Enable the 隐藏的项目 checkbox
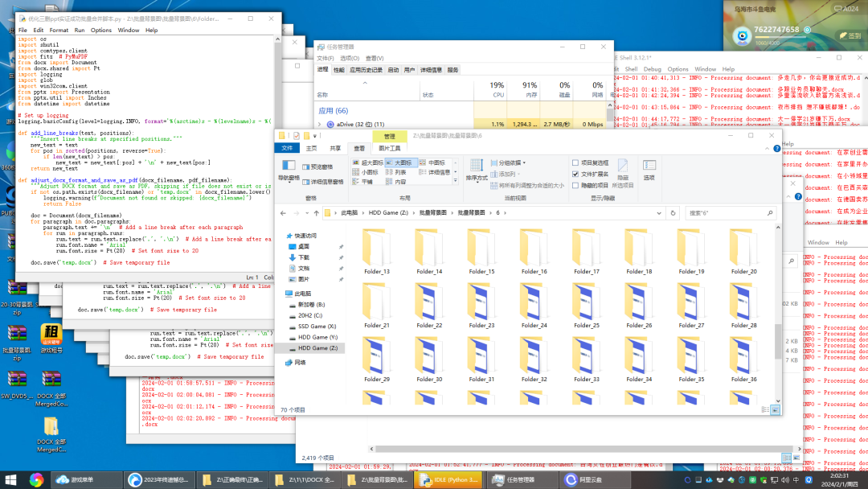The height and width of the screenshot is (489, 868). click(575, 186)
